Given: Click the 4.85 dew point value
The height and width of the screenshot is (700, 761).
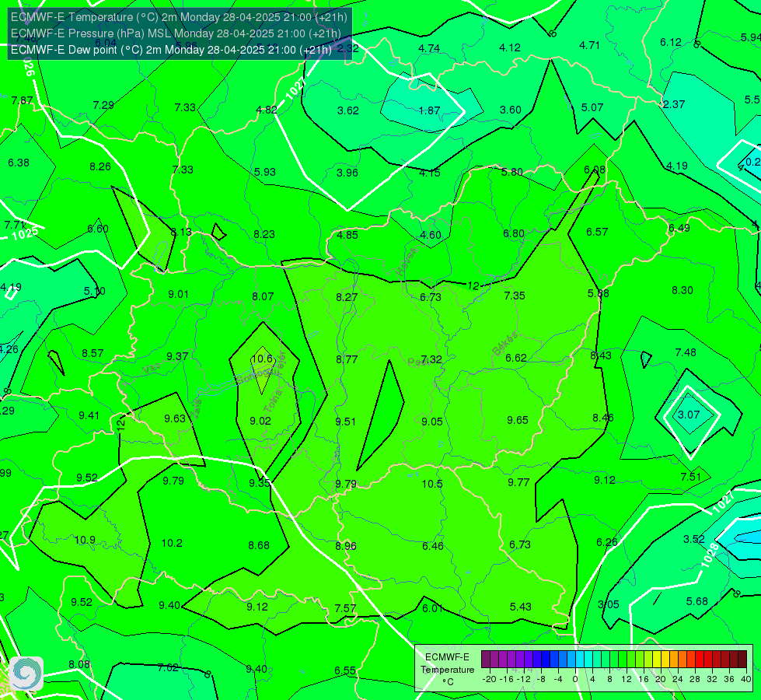Looking at the screenshot, I should [347, 235].
